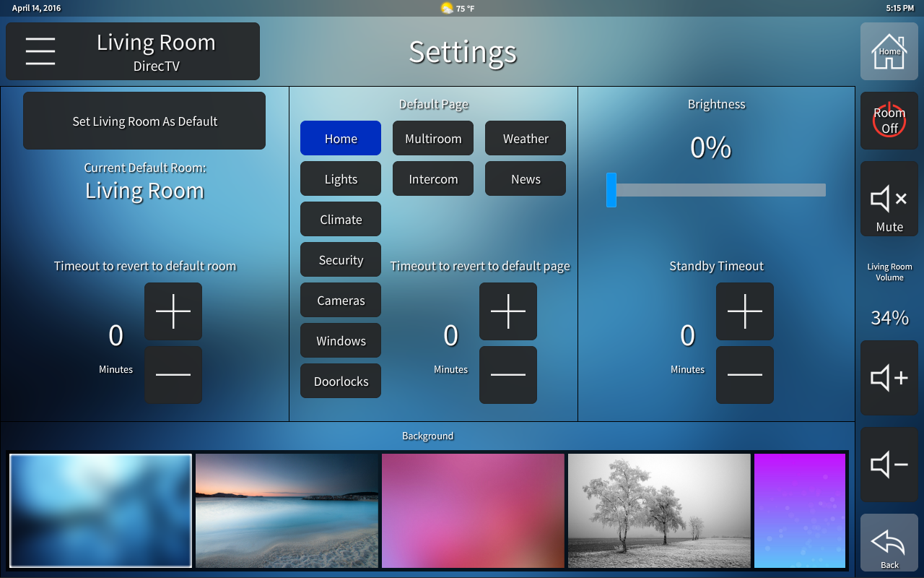Select Home as default page
924x578 pixels.
click(x=341, y=138)
